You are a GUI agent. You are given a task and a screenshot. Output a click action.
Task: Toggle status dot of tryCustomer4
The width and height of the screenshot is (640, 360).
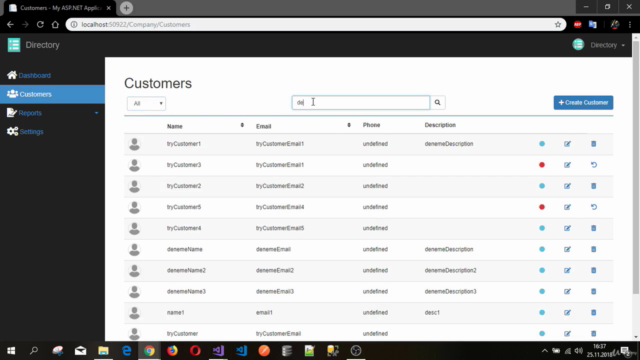(542, 228)
